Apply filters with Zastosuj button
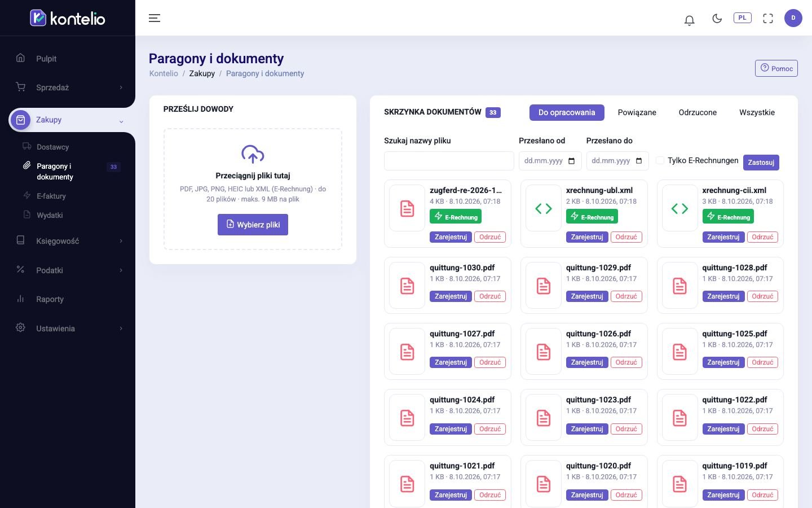This screenshot has height=508, width=812. tap(761, 163)
